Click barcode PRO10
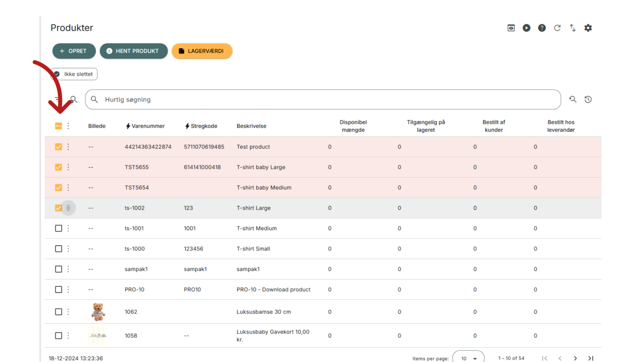This screenshot has height=362, width=644. click(192, 290)
